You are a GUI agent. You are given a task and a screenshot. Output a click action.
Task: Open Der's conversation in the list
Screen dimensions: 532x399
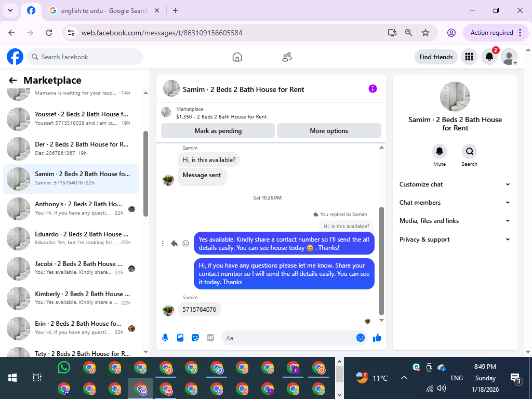pyautogui.click(x=71, y=149)
